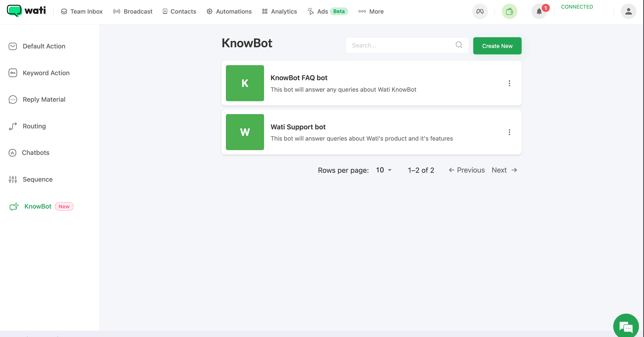Click the Default Action envelope icon
The width and height of the screenshot is (644, 337).
(x=13, y=46)
